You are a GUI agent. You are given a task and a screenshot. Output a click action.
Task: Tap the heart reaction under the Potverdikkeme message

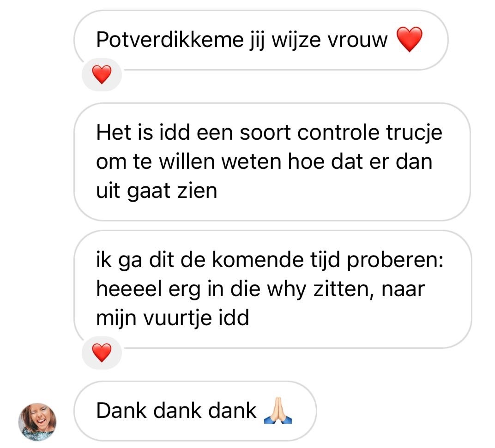(x=102, y=75)
